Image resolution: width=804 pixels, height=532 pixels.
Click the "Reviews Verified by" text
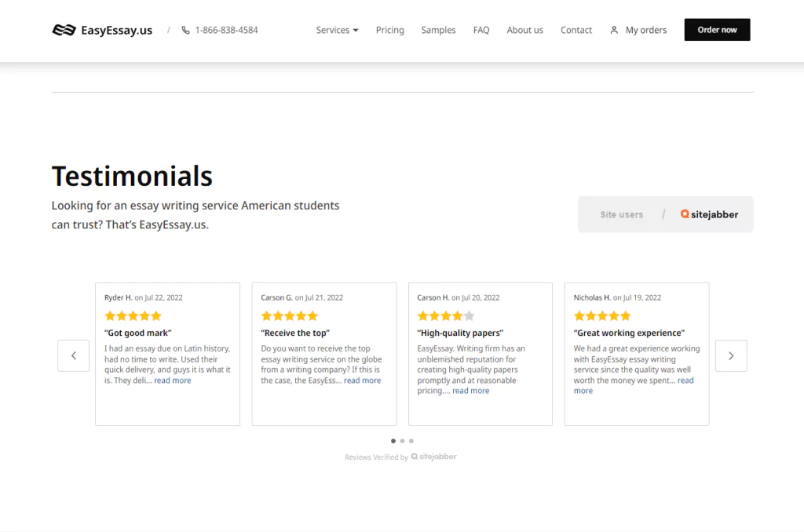point(376,457)
